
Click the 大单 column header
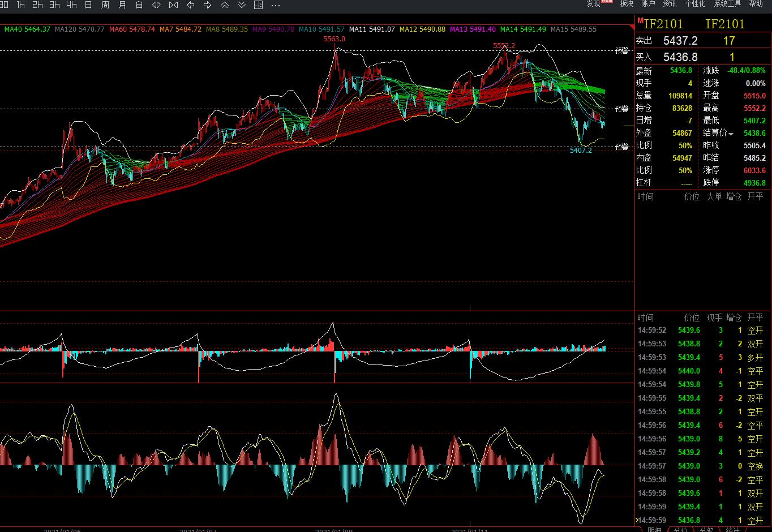point(714,196)
